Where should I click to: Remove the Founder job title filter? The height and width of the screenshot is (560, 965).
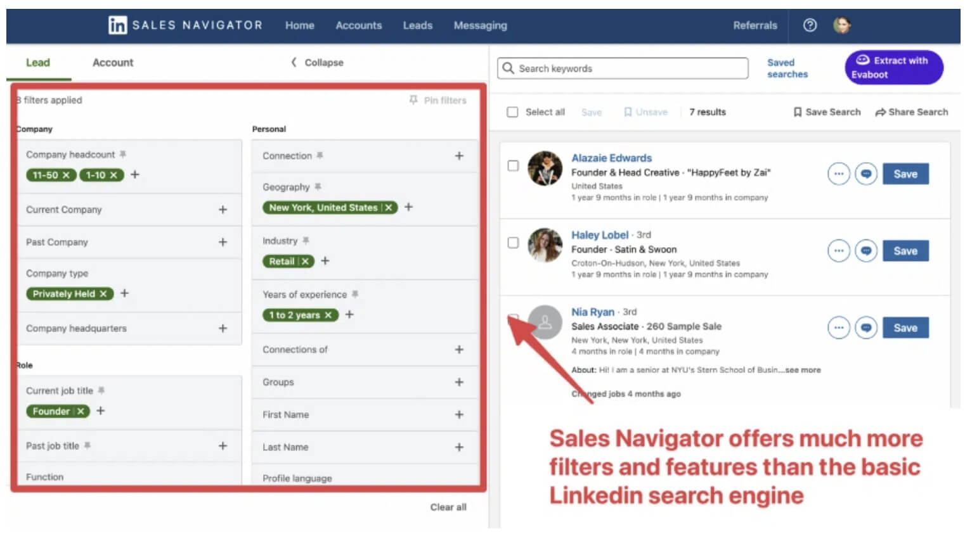(81, 412)
